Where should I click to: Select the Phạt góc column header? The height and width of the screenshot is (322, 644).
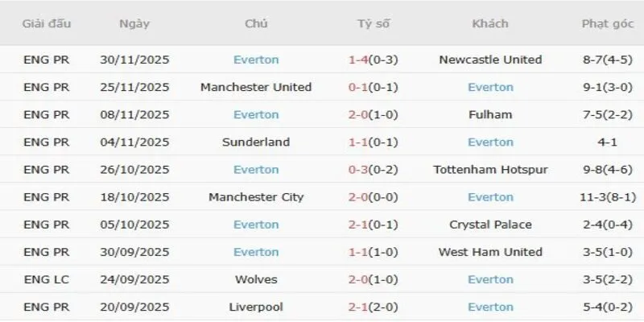(x=607, y=24)
